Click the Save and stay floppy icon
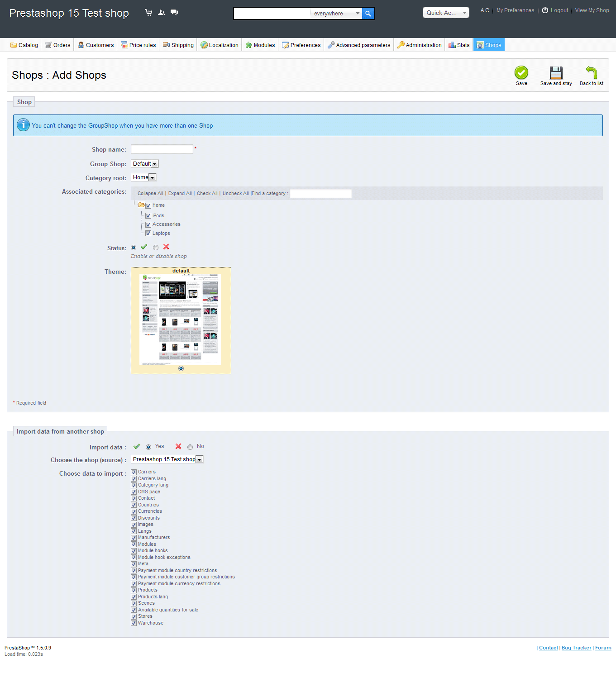616x673 pixels. 556,72
